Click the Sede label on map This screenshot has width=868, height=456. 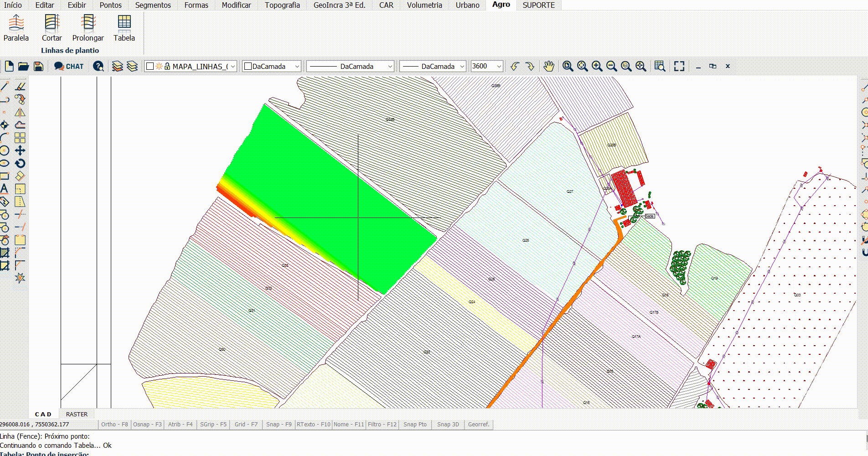point(650,216)
